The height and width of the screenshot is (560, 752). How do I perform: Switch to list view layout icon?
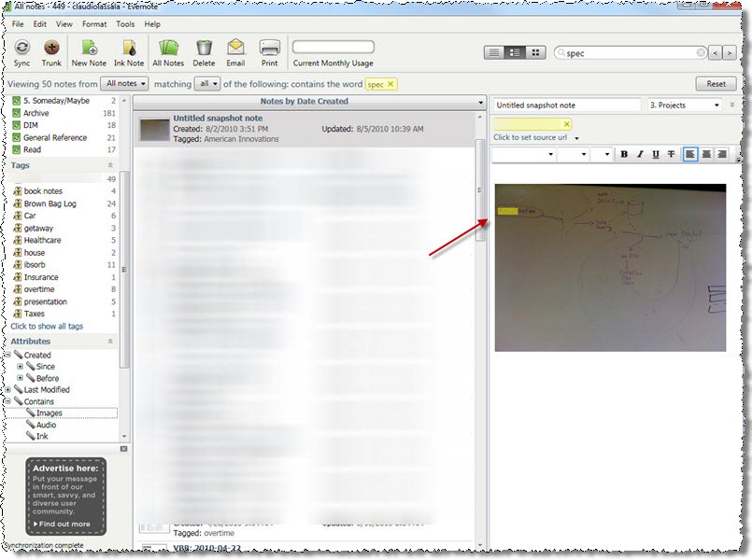click(494, 52)
